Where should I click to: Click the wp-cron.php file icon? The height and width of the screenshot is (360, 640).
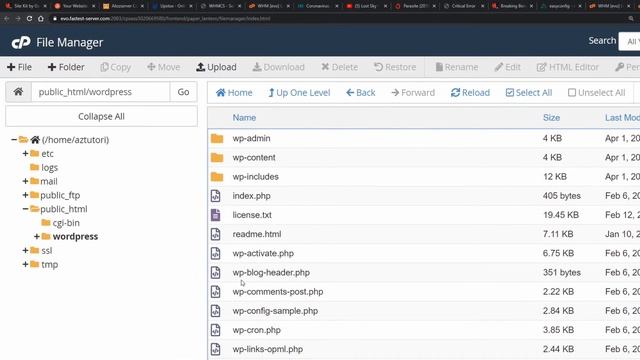tap(216, 330)
